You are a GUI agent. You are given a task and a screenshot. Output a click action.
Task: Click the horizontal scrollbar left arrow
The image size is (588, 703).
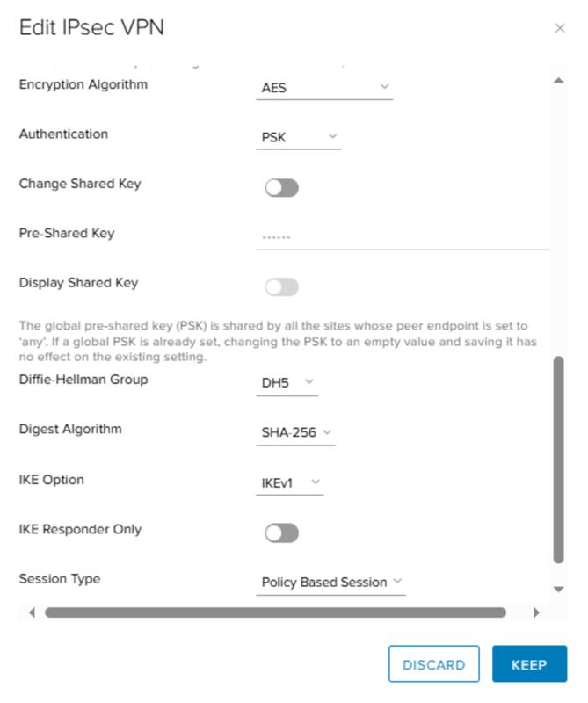click(x=32, y=612)
